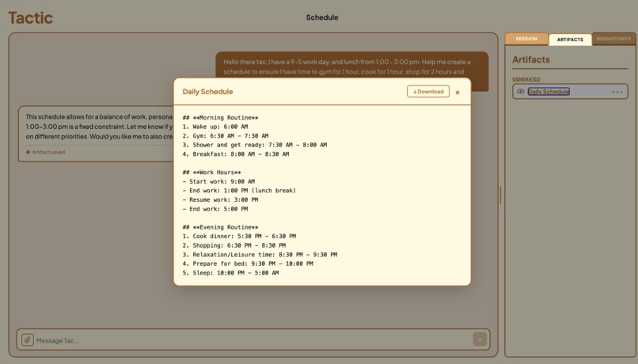
Task: Close the Daily Schedule modal
Action: pos(458,93)
